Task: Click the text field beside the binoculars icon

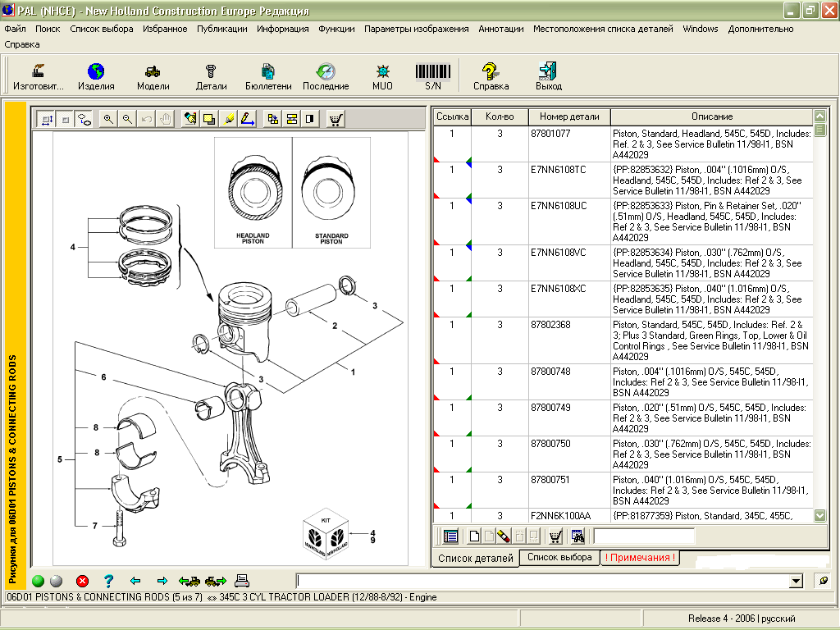Action: 643,536
